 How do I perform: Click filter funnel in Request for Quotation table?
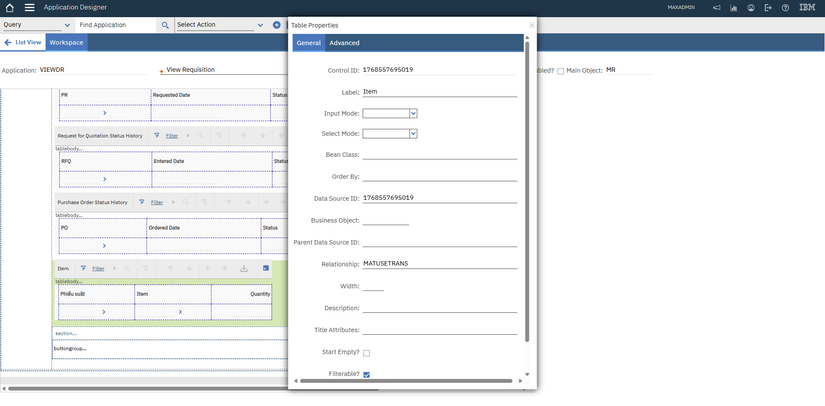point(157,135)
